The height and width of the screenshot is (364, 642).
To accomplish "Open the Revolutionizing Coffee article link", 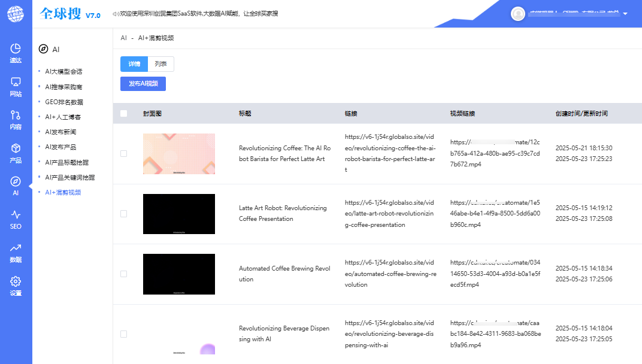I will 389,153.
